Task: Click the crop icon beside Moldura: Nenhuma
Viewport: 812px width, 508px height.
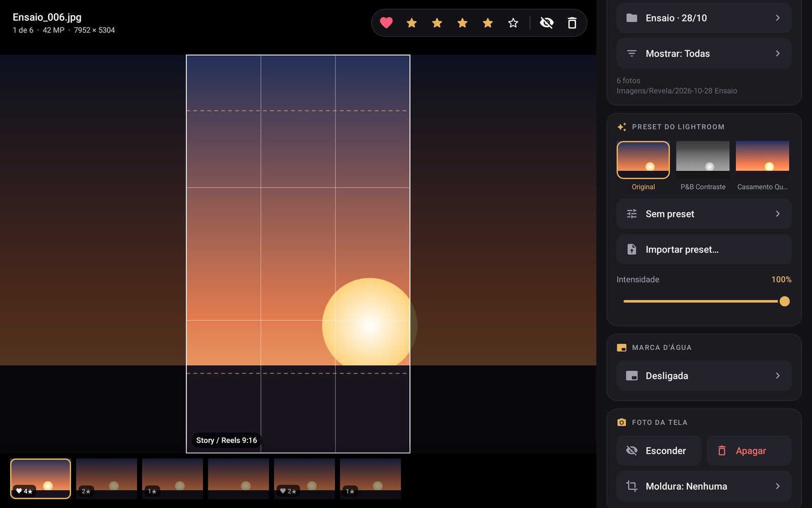Action: [632, 486]
